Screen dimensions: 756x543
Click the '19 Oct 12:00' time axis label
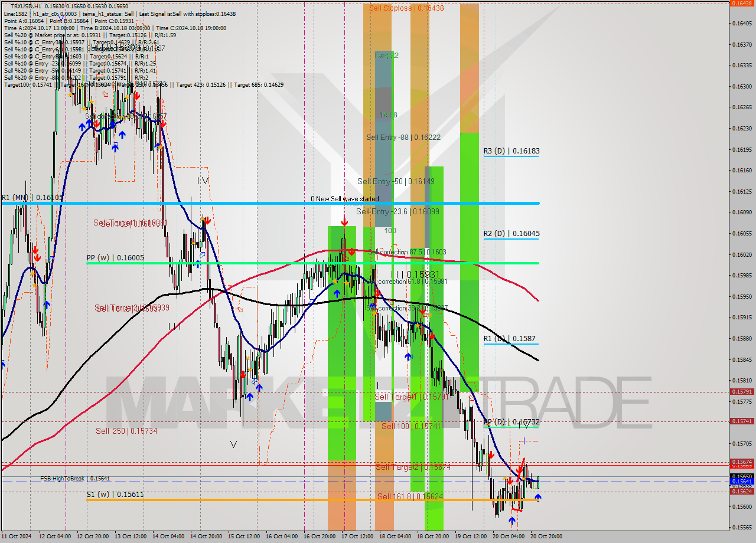click(x=471, y=537)
